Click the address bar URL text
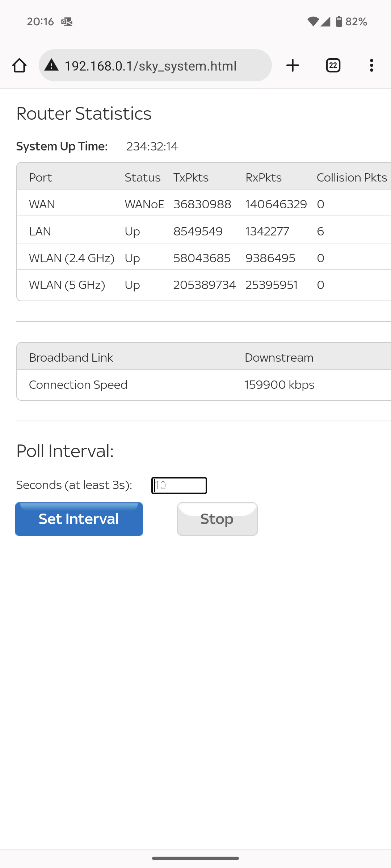Image resolution: width=391 pixels, height=868 pixels. (x=150, y=66)
